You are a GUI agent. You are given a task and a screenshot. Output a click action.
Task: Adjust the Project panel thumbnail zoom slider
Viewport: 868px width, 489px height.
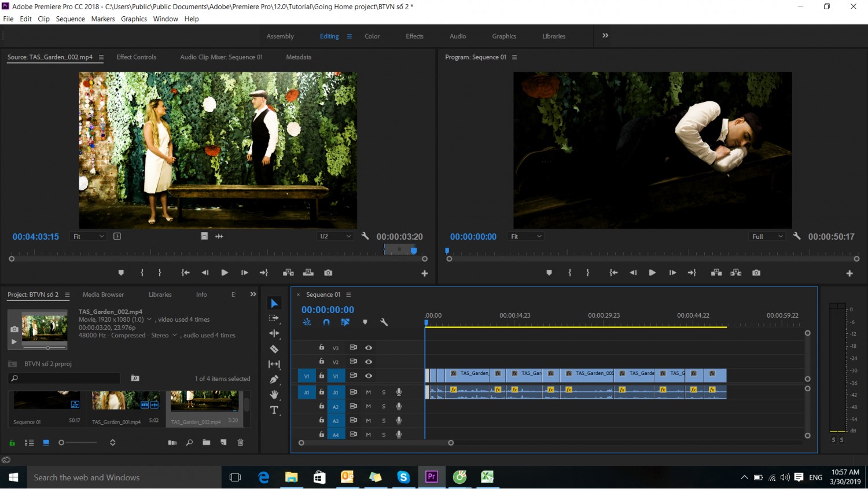[78, 443]
